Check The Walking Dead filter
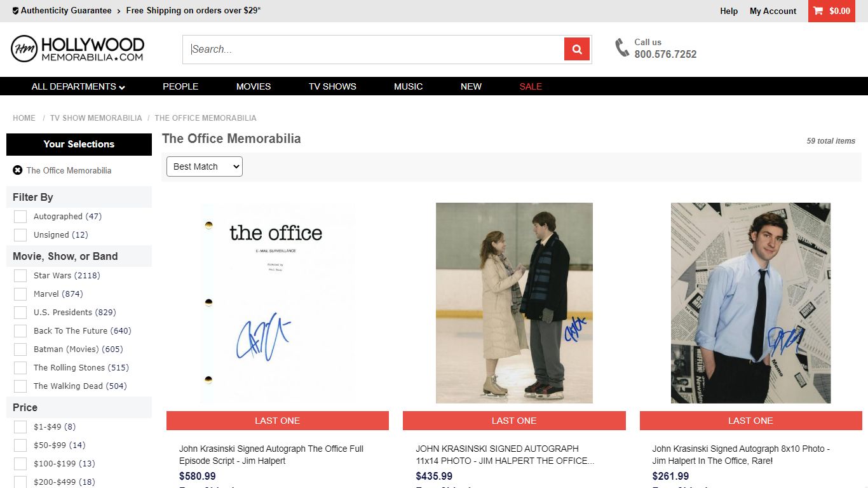The width and height of the screenshot is (868, 488). [20, 386]
